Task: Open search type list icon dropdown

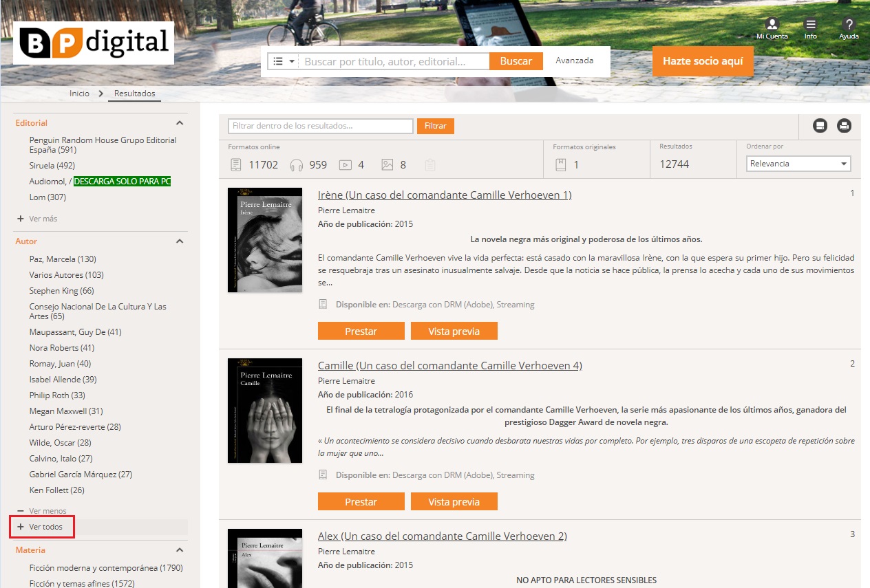Action: click(x=284, y=61)
